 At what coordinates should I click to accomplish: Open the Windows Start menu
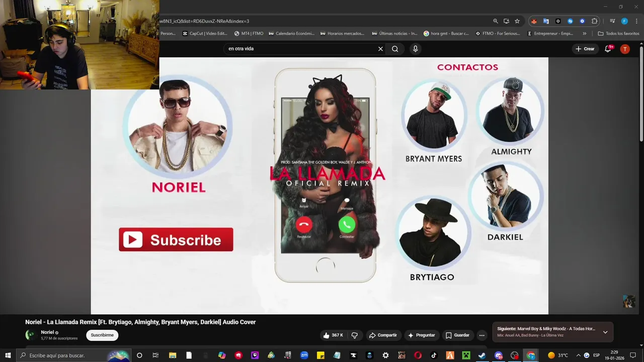pos(8,355)
